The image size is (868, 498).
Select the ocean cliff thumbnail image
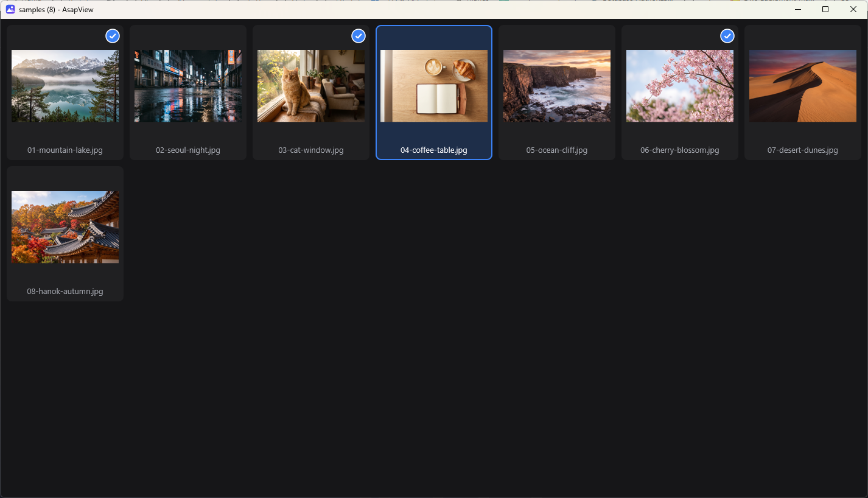coord(557,86)
